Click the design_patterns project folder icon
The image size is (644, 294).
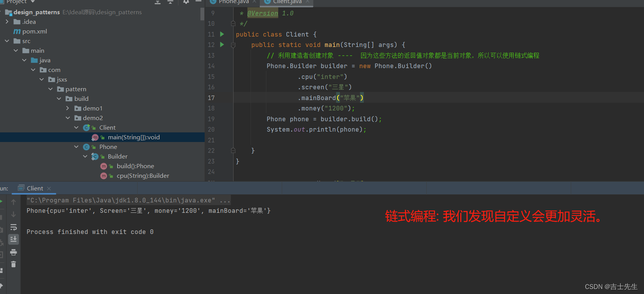(8, 12)
